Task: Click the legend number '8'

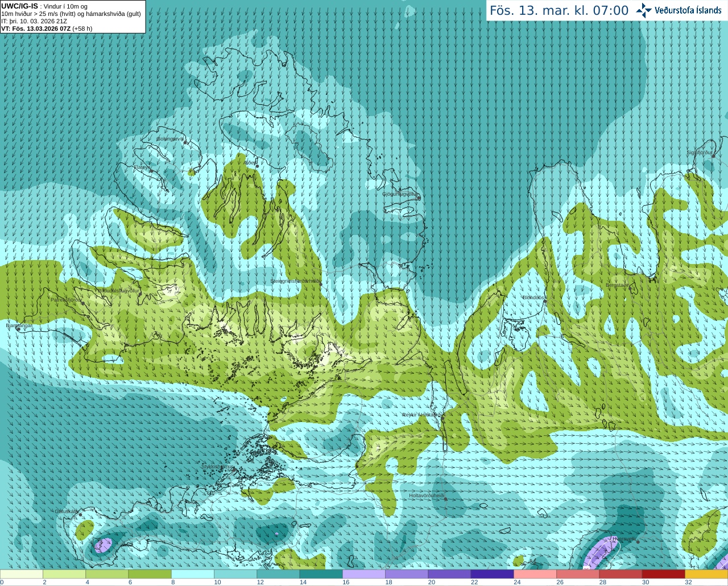Action: (x=173, y=583)
